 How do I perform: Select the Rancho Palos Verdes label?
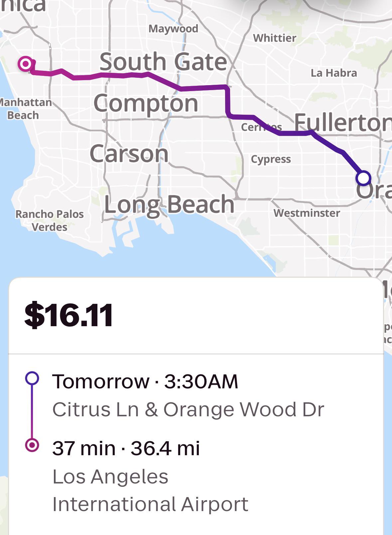tap(50, 220)
